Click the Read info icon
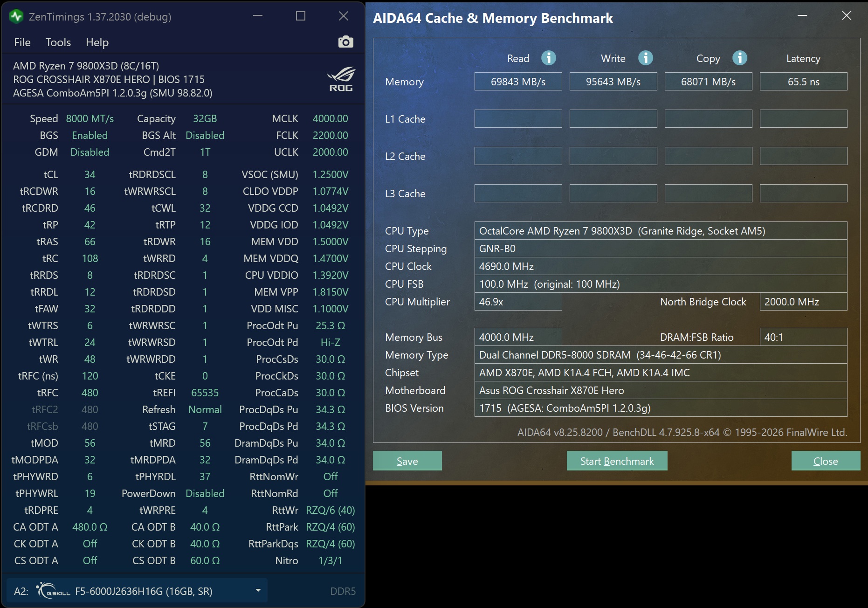 (x=549, y=58)
